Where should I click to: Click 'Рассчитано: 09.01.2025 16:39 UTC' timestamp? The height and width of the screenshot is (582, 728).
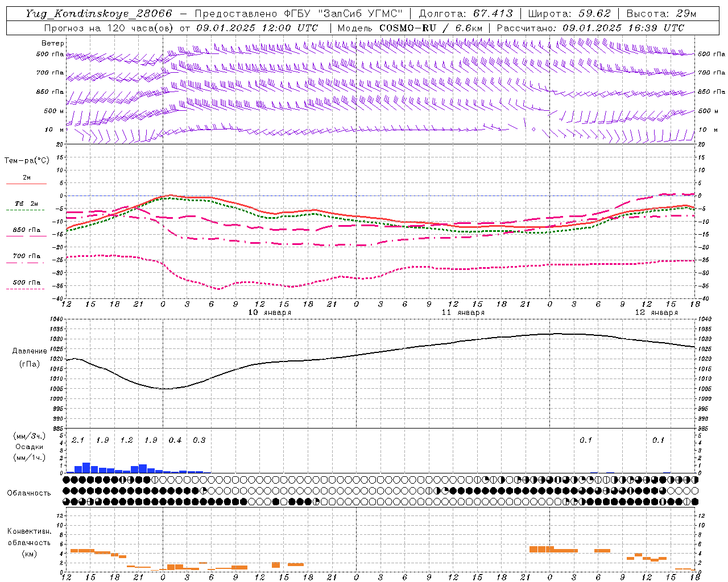click(x=591, y=28)
